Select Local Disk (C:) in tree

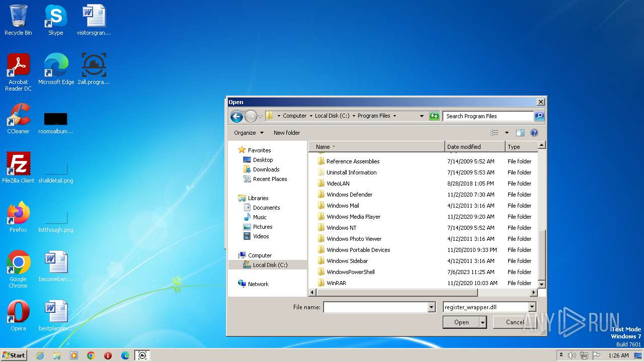coord(270,265)
